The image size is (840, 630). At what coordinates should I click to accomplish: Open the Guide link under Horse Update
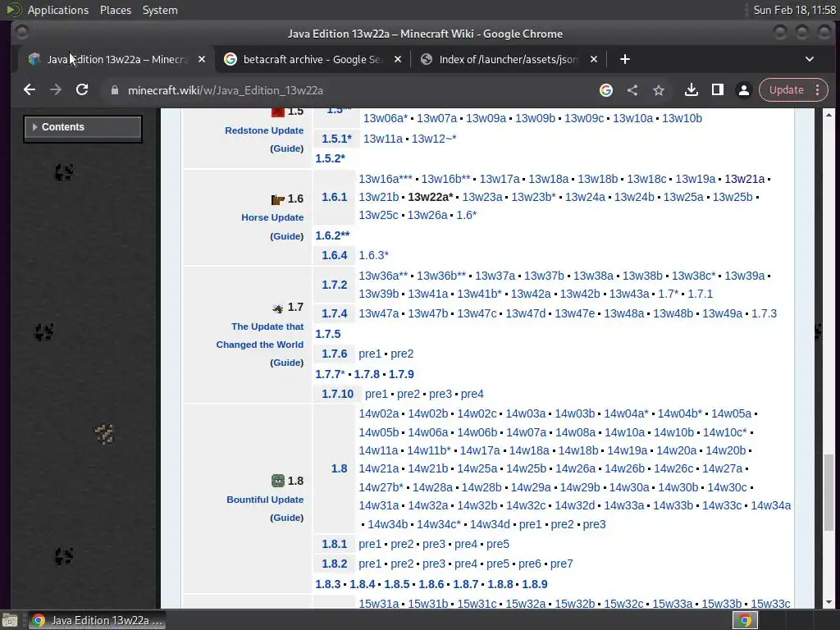(x=286, y=236)
